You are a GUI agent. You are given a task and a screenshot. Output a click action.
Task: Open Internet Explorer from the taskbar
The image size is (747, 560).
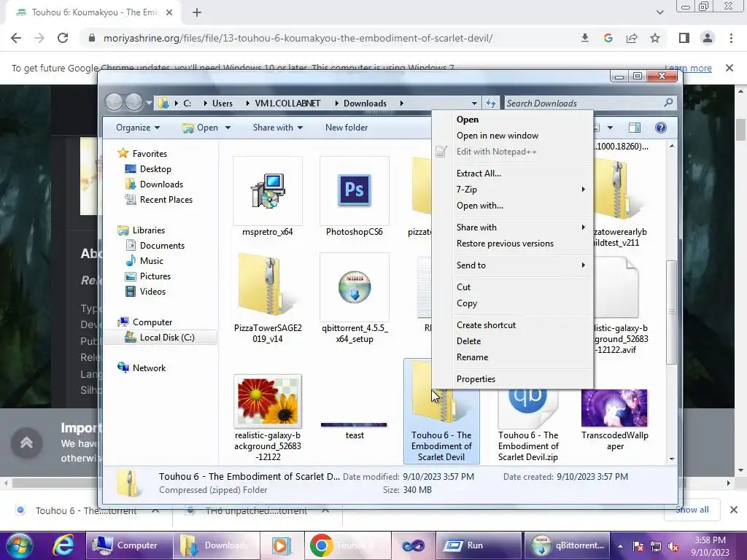pyautogui.click(x=63, y=545)
